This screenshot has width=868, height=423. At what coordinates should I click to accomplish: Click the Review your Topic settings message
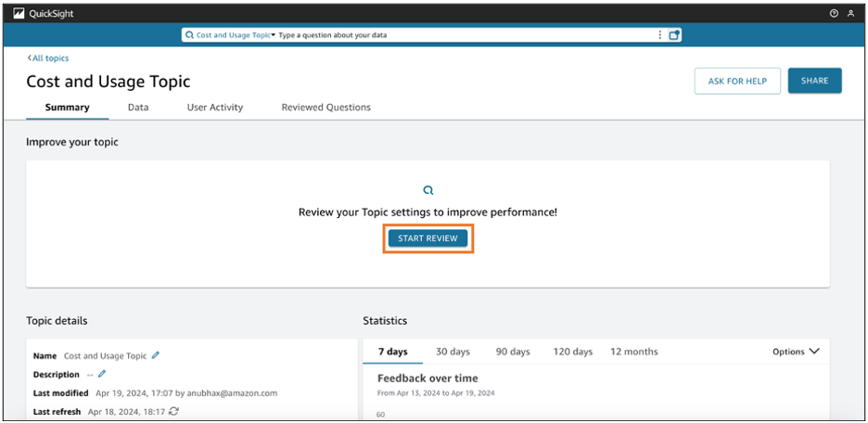click(x=428, y=212)
